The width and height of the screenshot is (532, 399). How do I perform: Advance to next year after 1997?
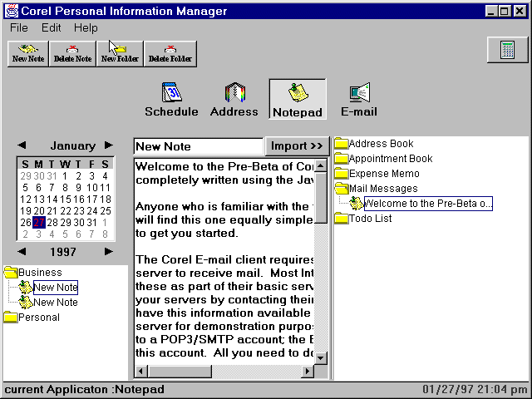[x=109, y=251]
